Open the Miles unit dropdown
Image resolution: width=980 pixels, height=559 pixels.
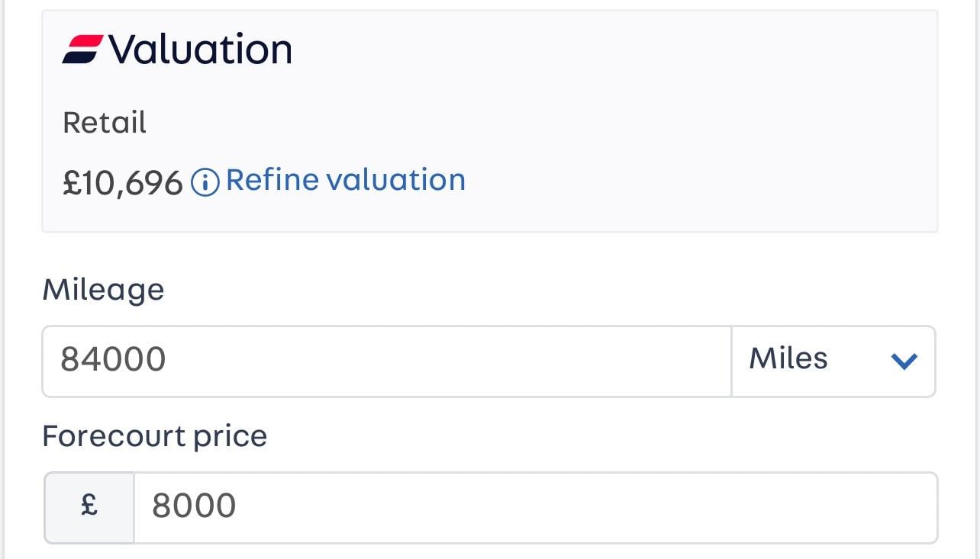(x=833, y=361)
